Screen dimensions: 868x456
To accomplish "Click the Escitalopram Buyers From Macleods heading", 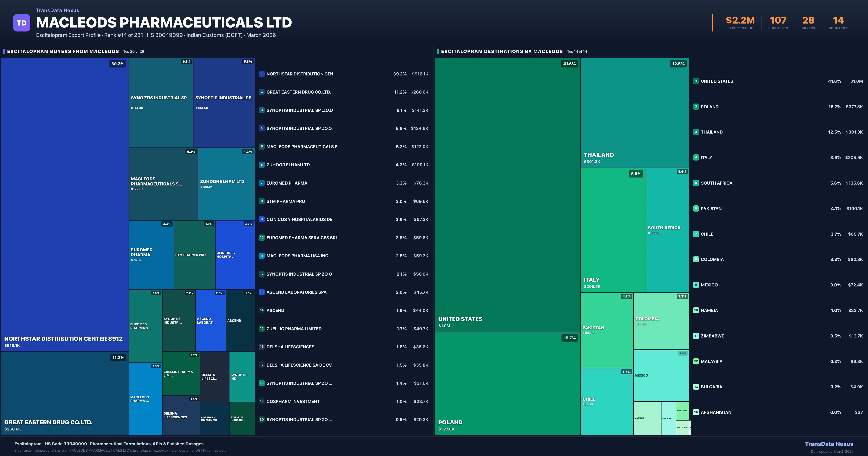I will click(63, 51).
